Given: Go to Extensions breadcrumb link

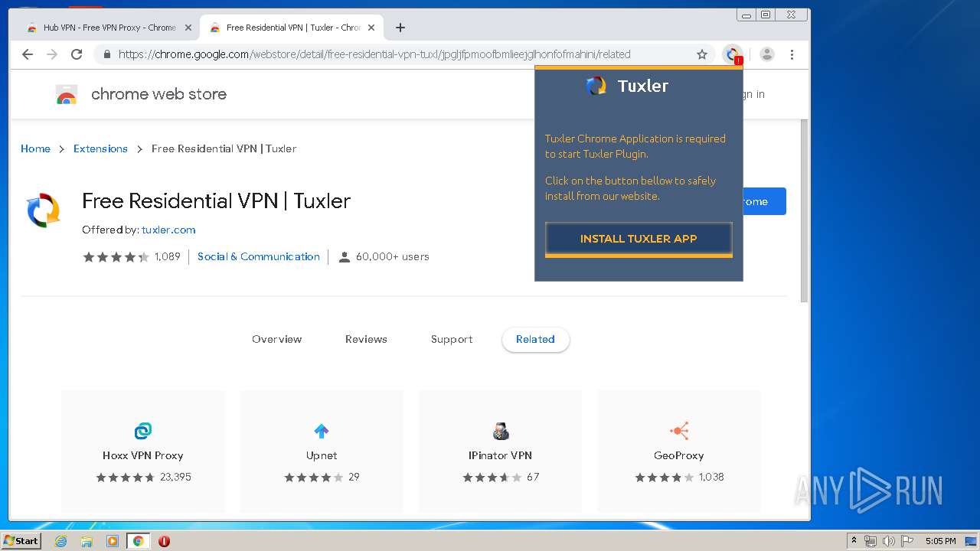Looking at the screenshot, I should click(x=100, y=148).
